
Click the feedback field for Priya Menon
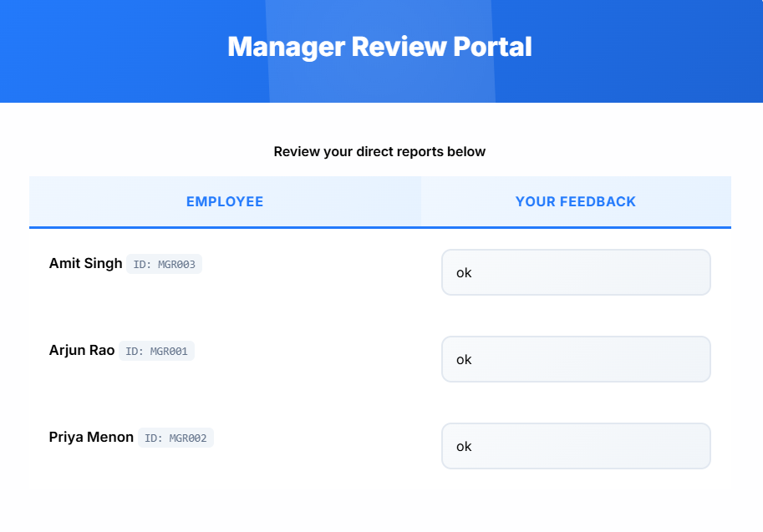[x=576, y=446]
